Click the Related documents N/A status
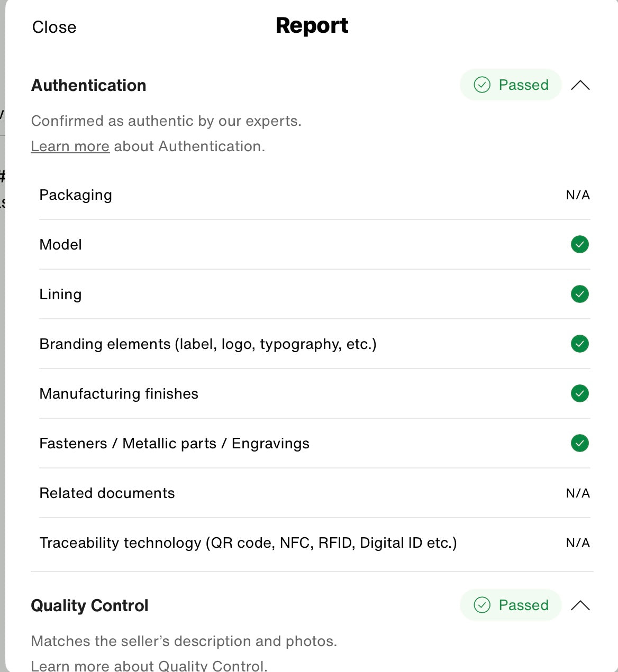 (578, 493)
